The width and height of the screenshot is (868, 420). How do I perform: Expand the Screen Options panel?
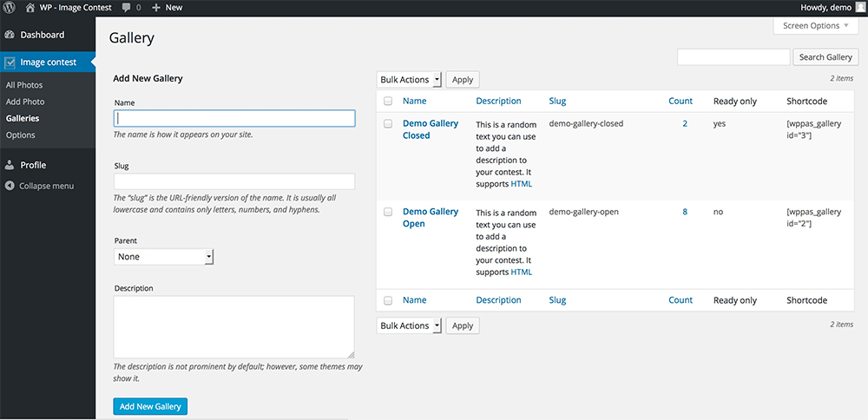tap(816, 26)
